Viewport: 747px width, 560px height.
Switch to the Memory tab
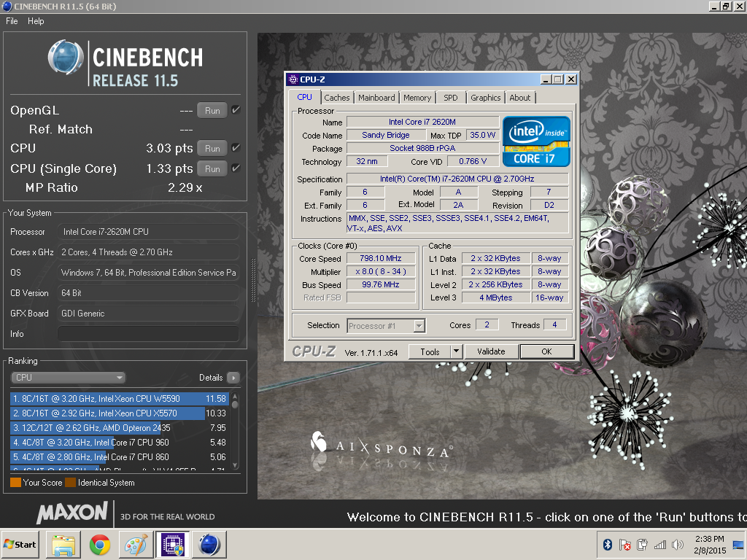[417, 98]
